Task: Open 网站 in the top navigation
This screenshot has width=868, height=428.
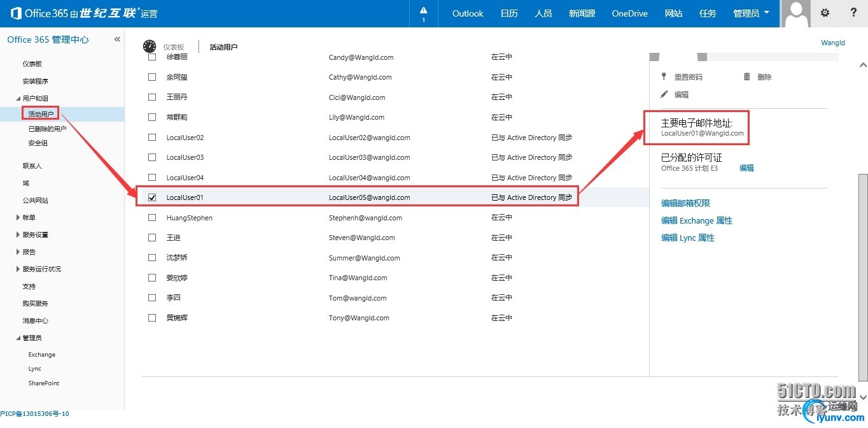Action: click(x=673, y=13)
